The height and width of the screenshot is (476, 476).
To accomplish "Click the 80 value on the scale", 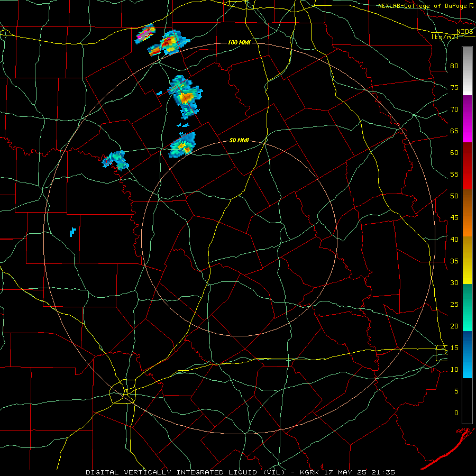I will tap(454, 66).
